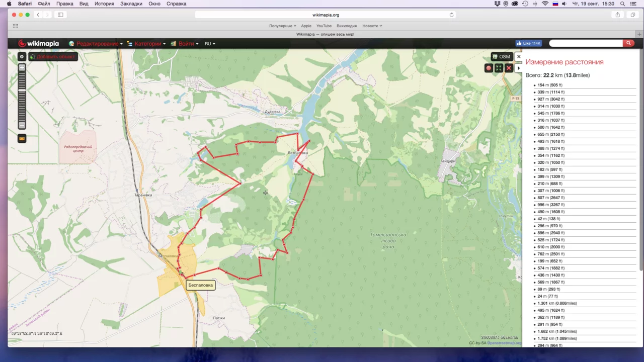Open the Википедия bookmark link

click(347, 26)
